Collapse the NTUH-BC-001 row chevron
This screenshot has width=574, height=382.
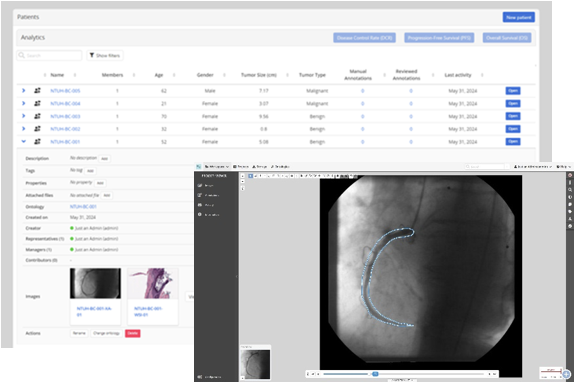tap(23, 141)
